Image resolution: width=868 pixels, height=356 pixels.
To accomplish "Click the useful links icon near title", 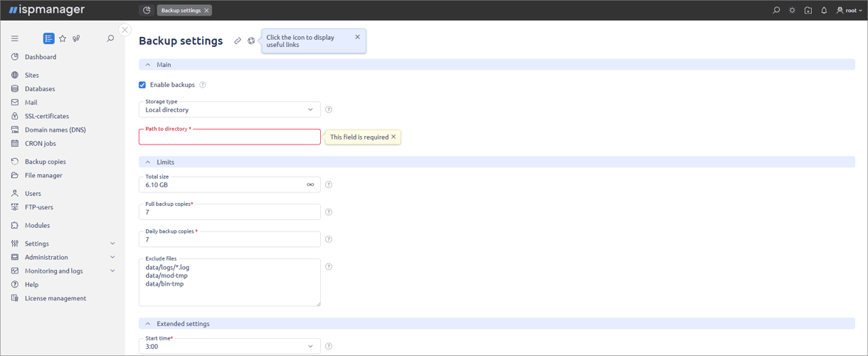I will pyautogui.click(x=251, y=41).
